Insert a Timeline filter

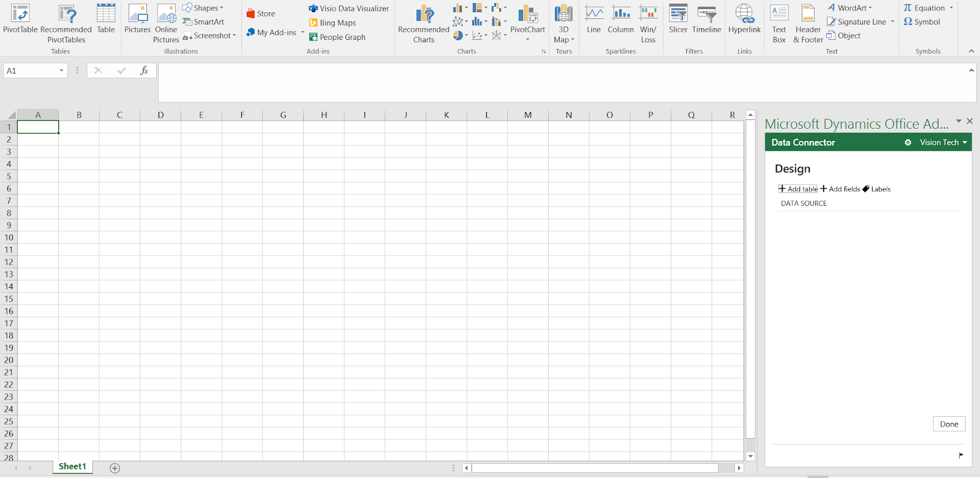click(707, 19)
